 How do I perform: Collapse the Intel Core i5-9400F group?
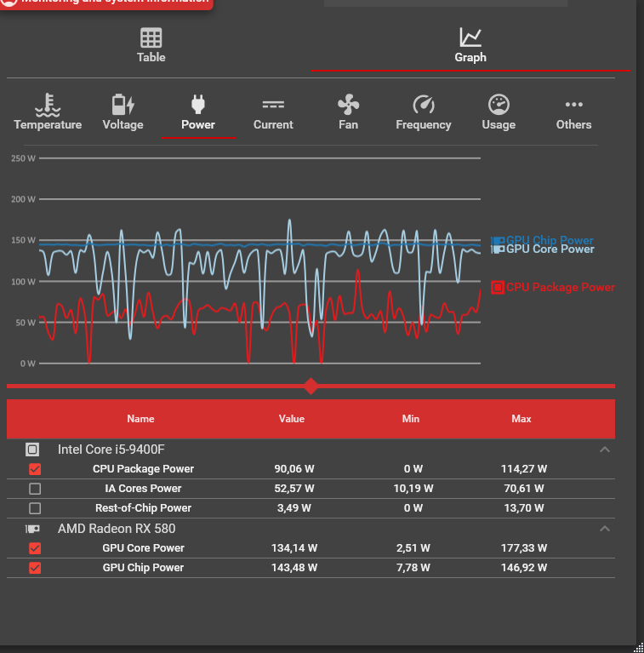pos(605,450)
